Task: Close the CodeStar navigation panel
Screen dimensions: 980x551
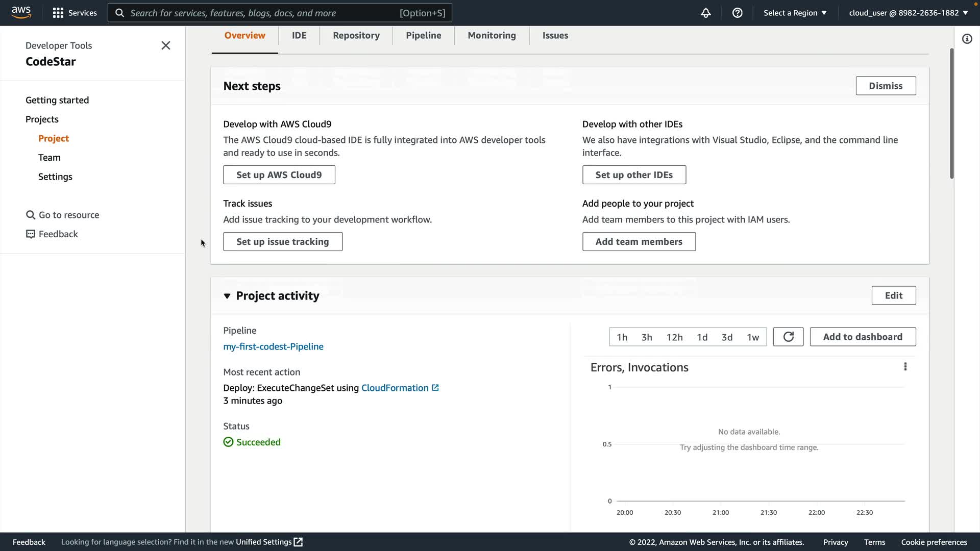Action: [x=166, y=45]
